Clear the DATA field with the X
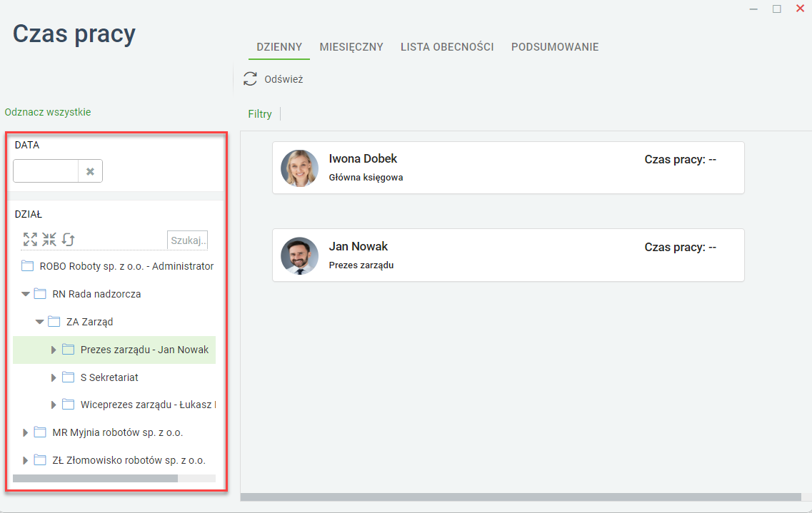812x513 pixels. (x=90, y=171)
